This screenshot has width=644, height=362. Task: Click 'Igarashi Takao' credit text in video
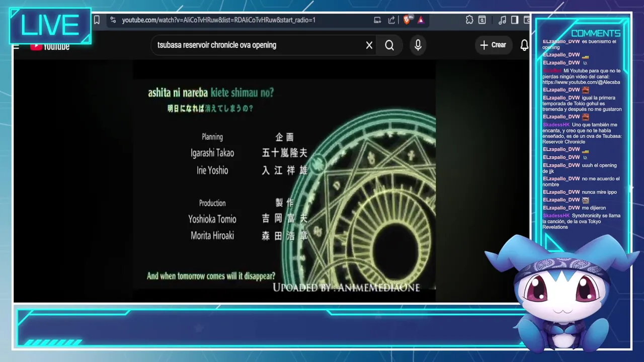212,153
